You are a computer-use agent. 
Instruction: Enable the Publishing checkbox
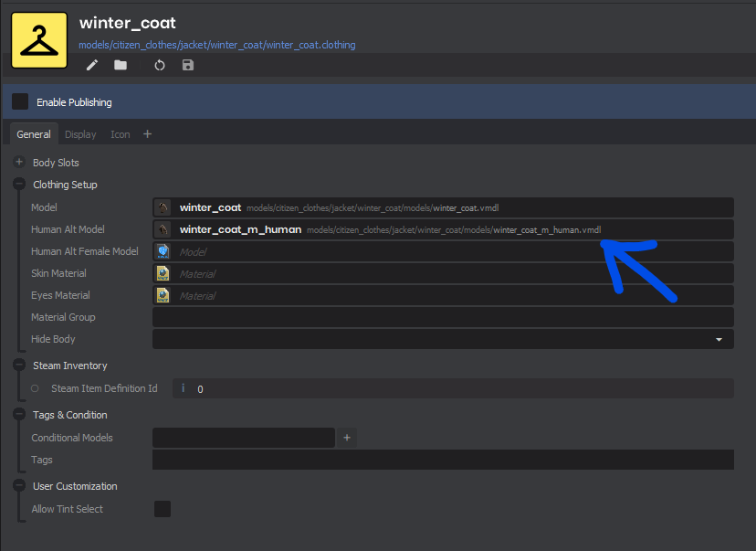20,101
